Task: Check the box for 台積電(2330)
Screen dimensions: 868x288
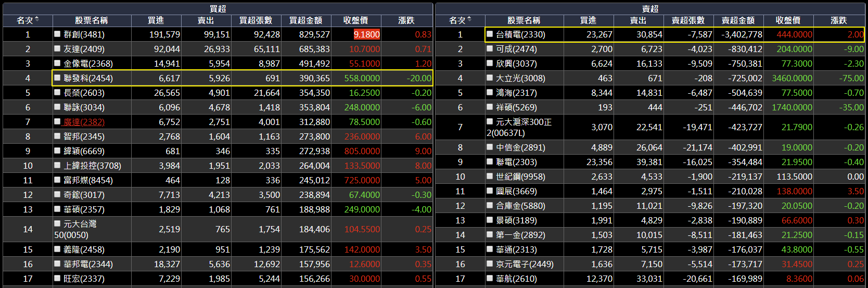Action: 490,34
